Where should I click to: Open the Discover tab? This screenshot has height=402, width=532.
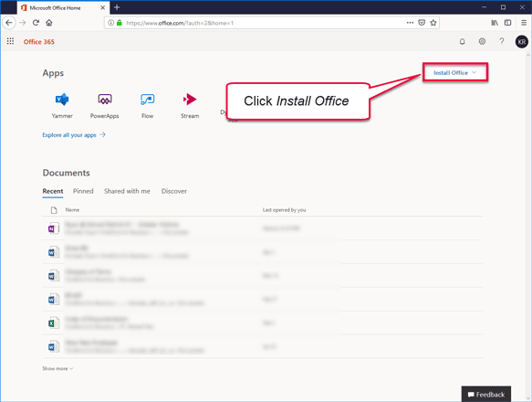(x=174, y=191)
